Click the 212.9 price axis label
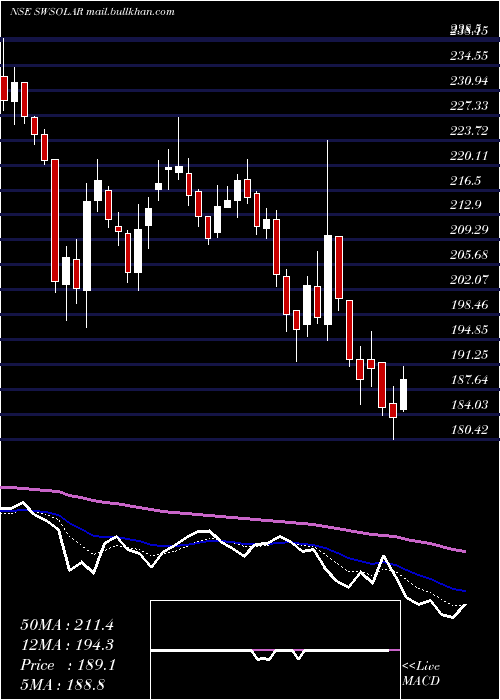Image resolution: width=500 pixels, height=700 pixels. coord(466,205)
